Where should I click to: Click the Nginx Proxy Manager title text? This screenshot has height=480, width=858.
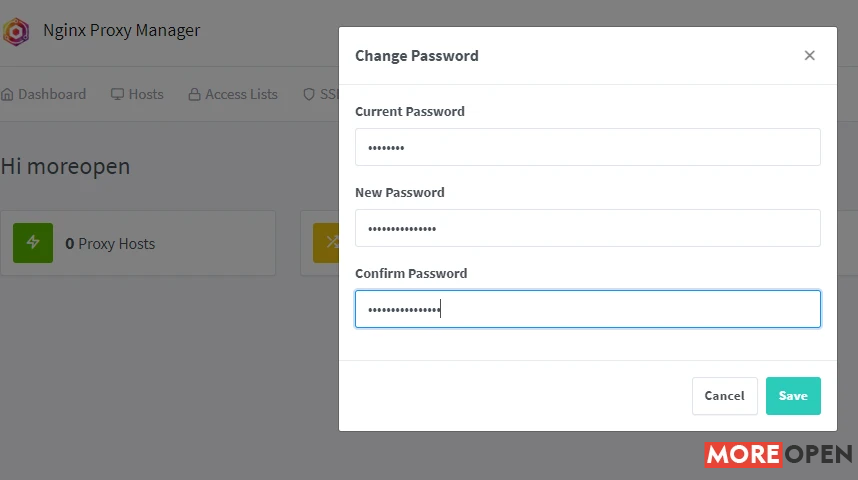(121, 31)
